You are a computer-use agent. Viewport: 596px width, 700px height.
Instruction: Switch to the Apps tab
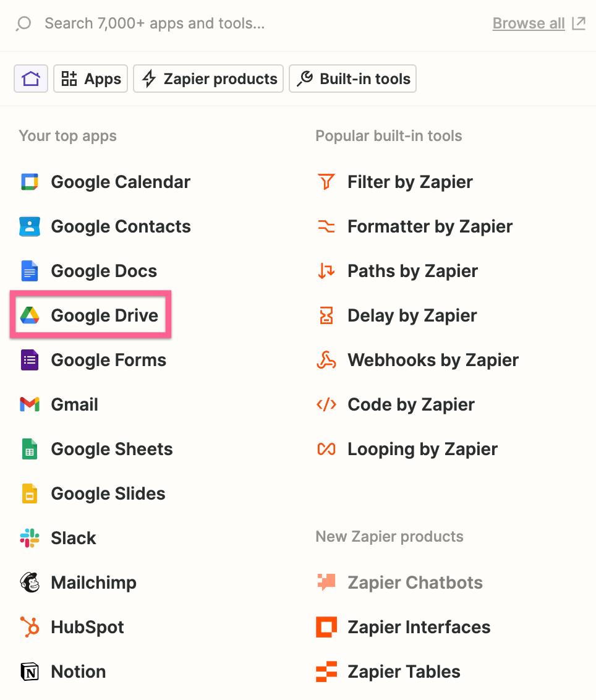91,79
